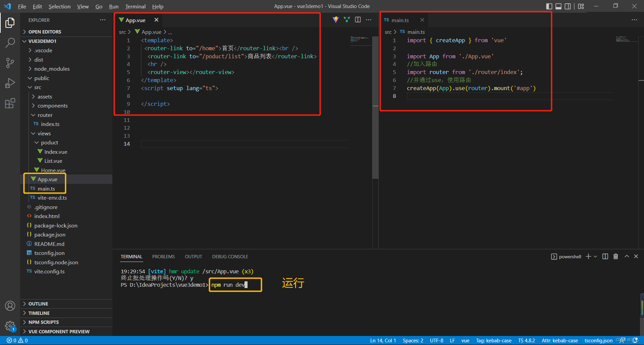Open the Extensions view
Image resolution: width=644 pixels, height=345 pixels.
click(x=10, y=103)
